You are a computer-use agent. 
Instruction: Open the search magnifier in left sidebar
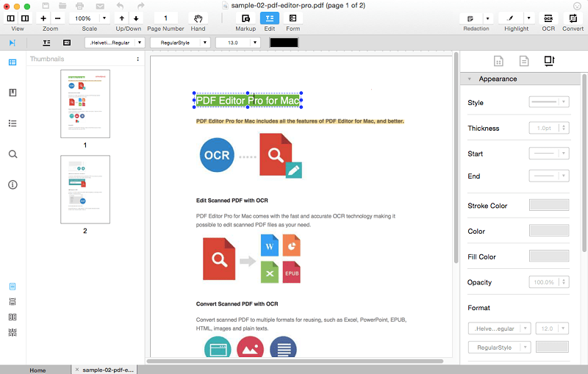point(12,154)
